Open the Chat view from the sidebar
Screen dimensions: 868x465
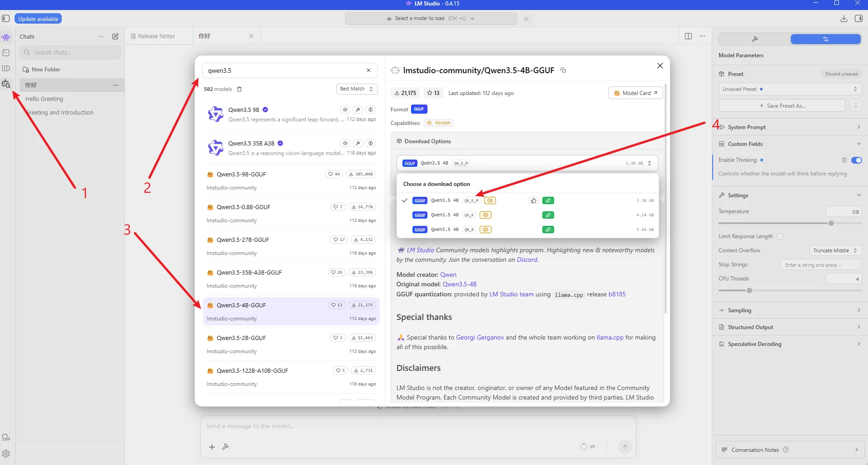click(x=6, y=37)
